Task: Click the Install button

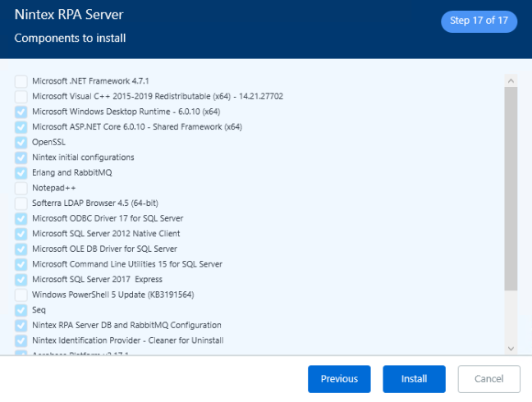Action: 414,379
